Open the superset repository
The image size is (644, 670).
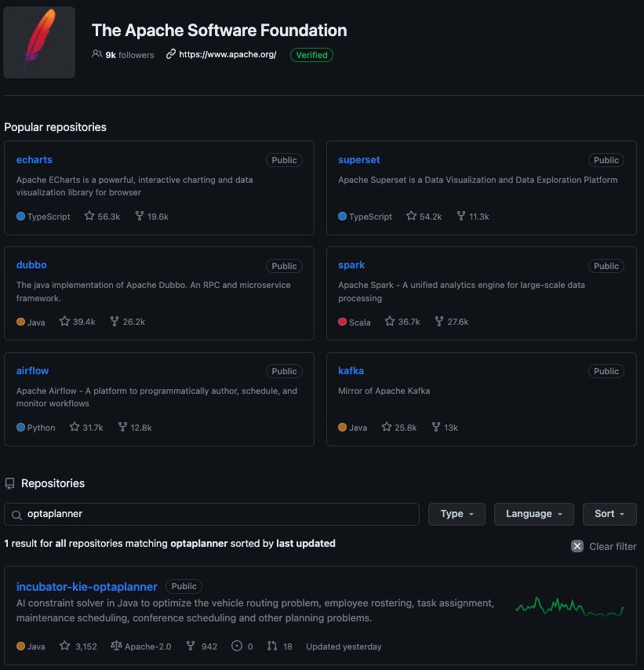tap(359, 160)
